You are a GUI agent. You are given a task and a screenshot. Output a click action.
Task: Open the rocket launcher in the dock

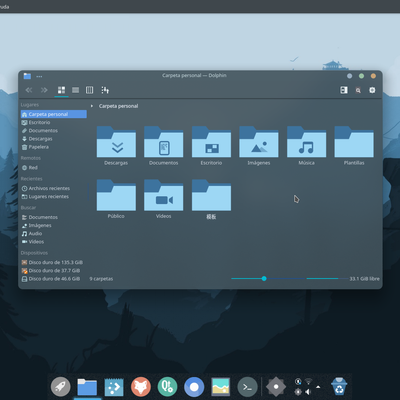coord(61,387)
